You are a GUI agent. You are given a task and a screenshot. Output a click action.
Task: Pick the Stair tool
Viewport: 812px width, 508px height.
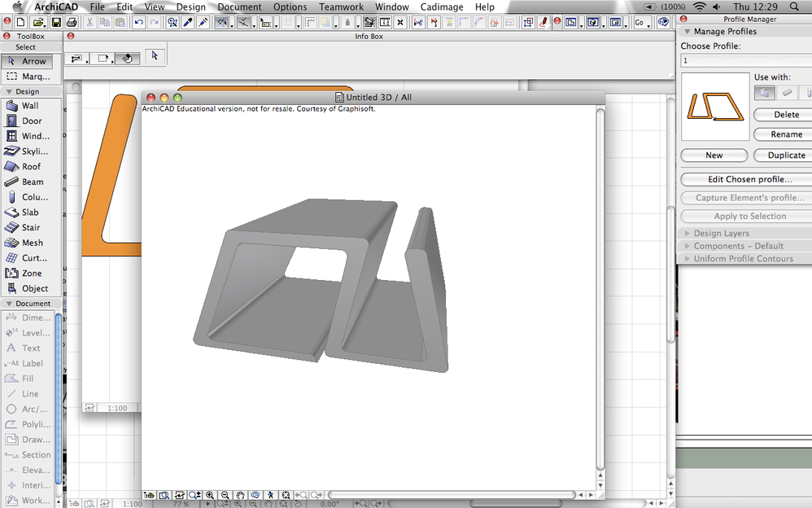coord(31,227)
